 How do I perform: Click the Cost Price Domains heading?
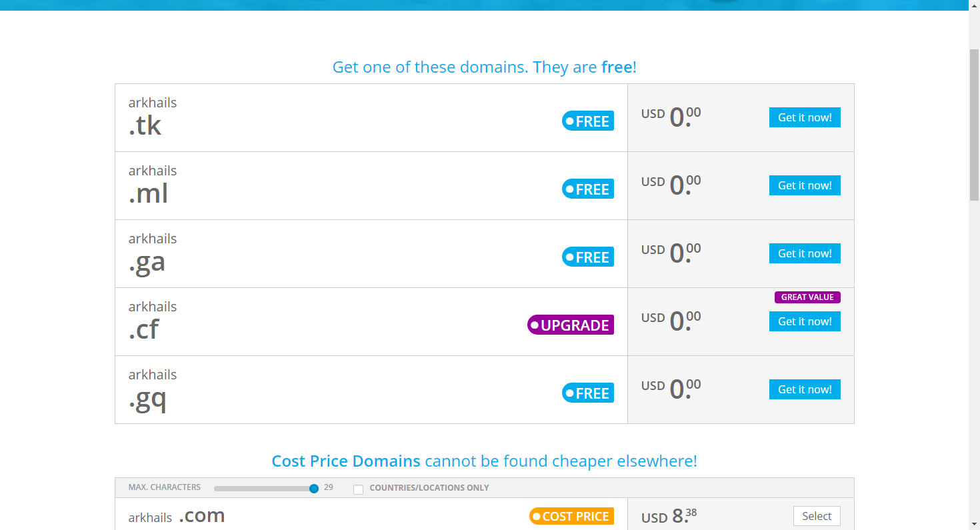[346, 461]
